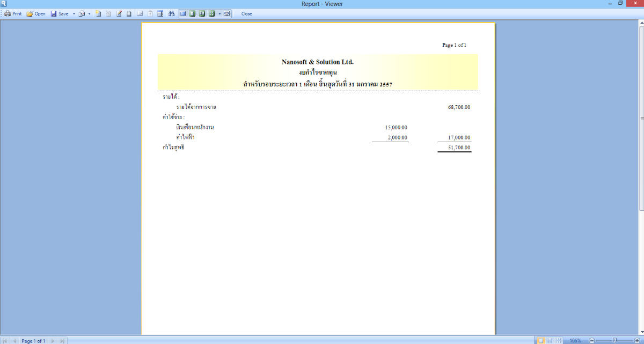Click the Page 1 of 1 header text

pyautogui.click(x=454, y=45)
